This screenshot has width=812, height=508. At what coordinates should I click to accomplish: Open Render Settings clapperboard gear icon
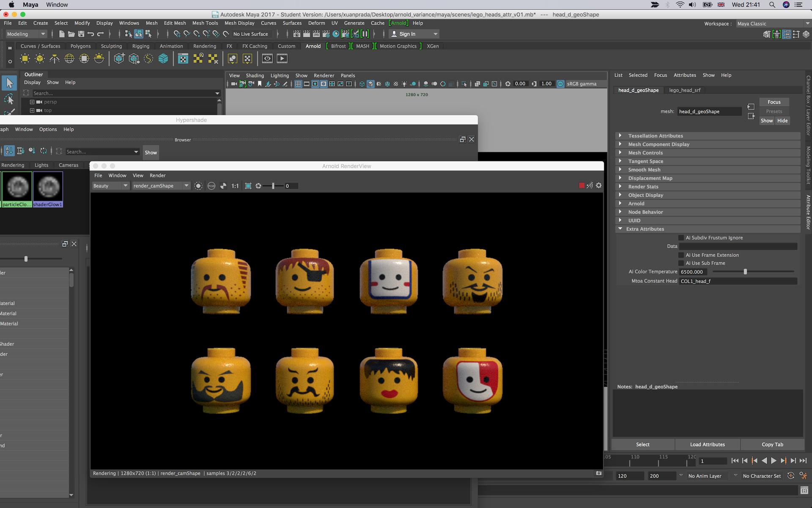coord(326,34)
